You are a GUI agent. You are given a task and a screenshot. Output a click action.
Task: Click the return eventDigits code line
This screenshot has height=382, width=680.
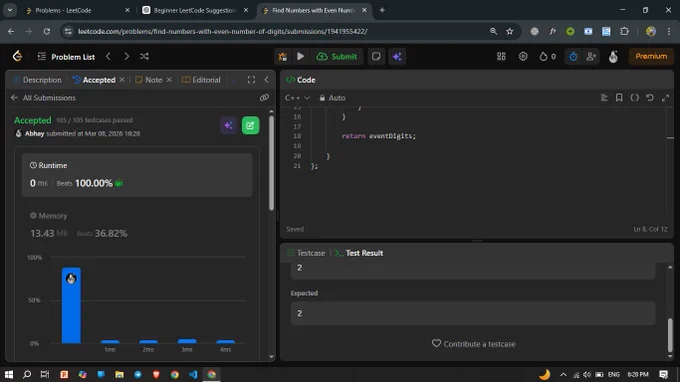379,136
